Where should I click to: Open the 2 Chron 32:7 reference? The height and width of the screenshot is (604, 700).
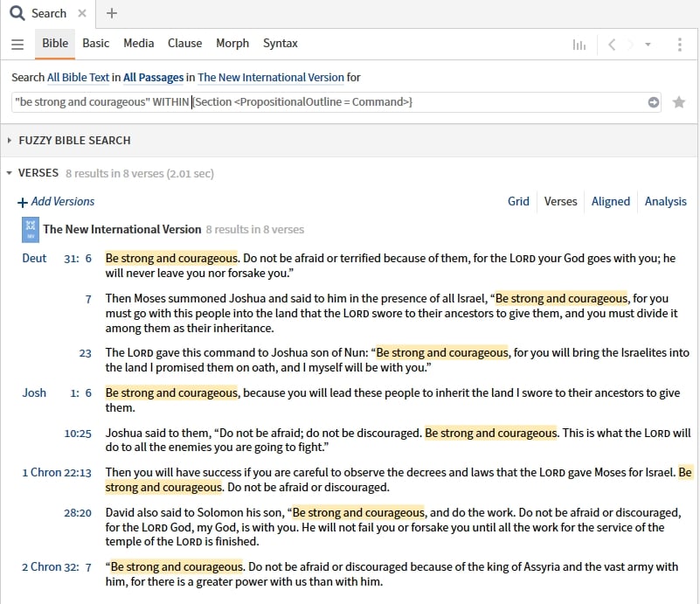[57, 567]
